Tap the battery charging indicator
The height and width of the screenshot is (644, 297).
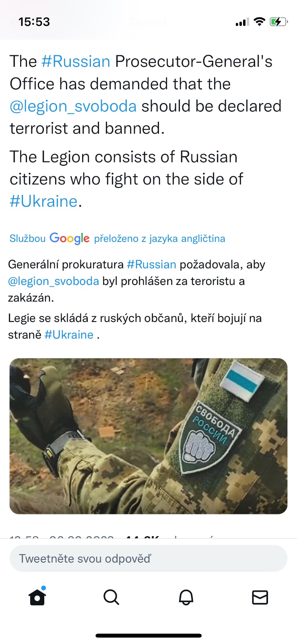click(278, 22)
